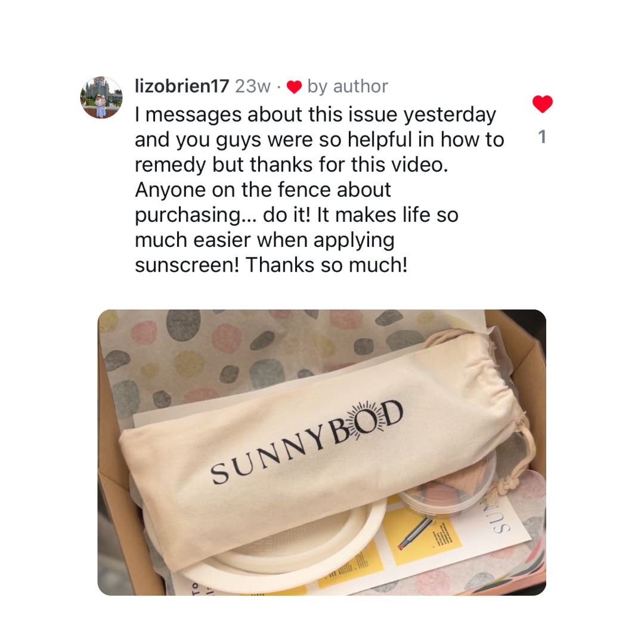Open the lizobrien17 username link
Screen dimensions: 644x644
click(x=181, y=86)
